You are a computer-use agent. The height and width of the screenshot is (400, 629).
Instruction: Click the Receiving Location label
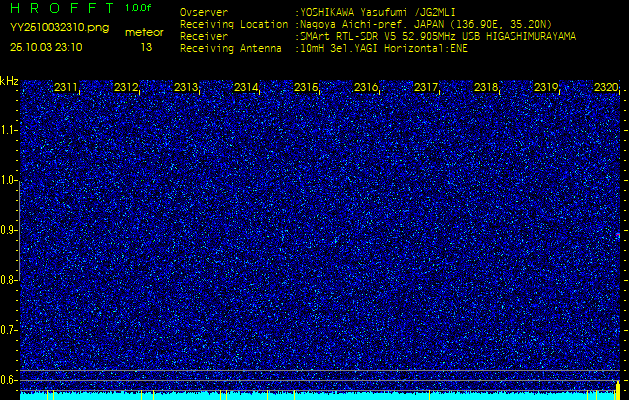click(234, 24)
